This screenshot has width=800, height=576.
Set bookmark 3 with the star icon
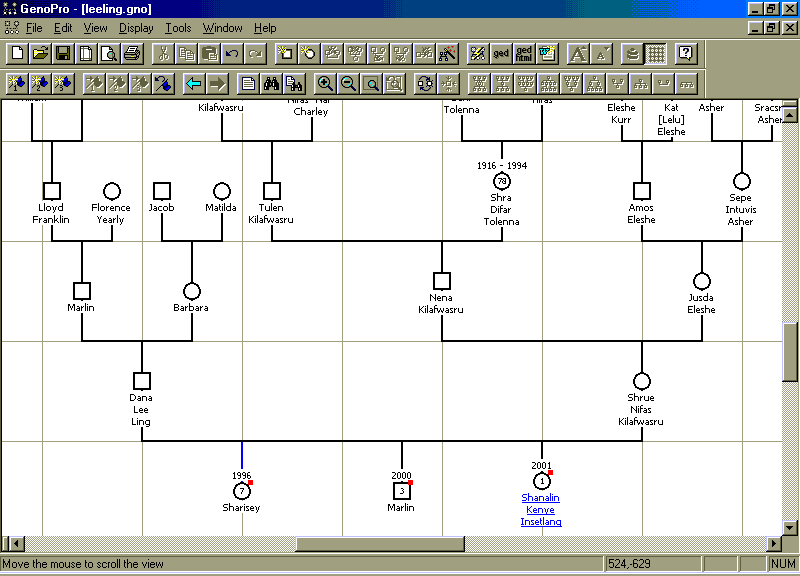[x=63, y=84]
